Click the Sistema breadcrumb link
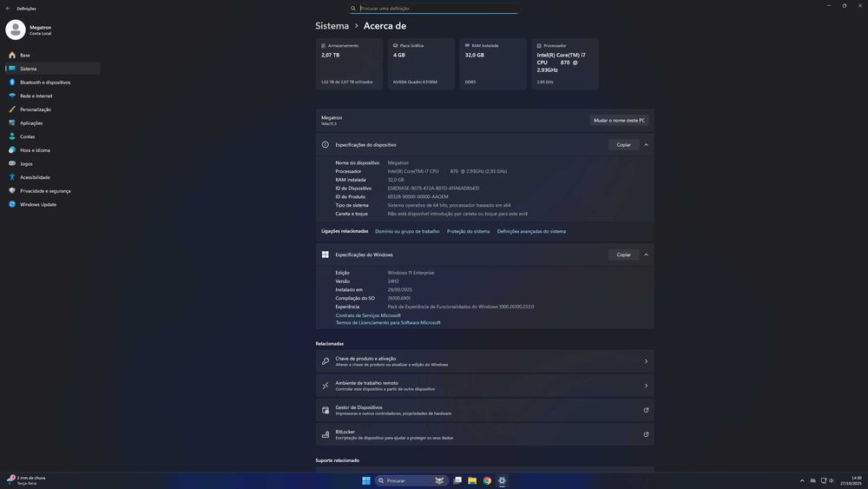 [332, 26]
